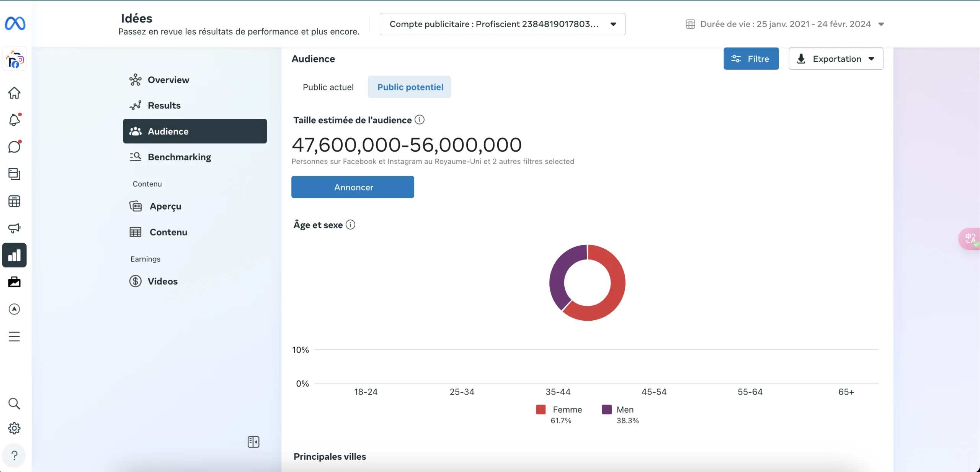Click the calendar icon beside Durée de vie
This screenshot has width=980, height=472.
[x=690, y=24]
